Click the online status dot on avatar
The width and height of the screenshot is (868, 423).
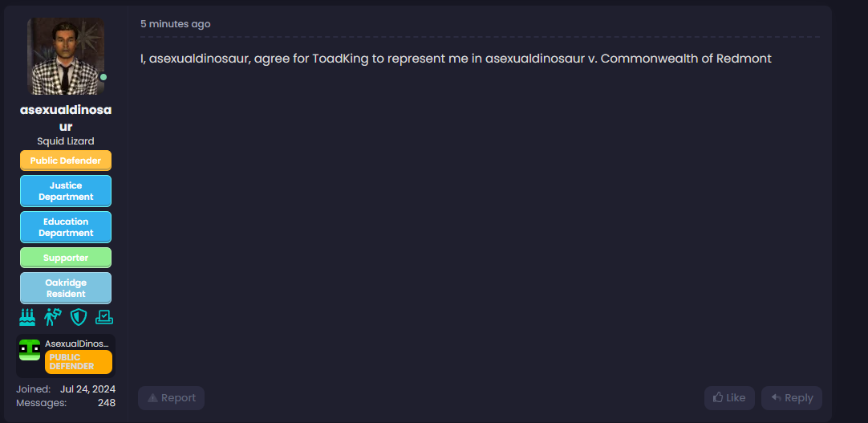click(x=103, y=77)
